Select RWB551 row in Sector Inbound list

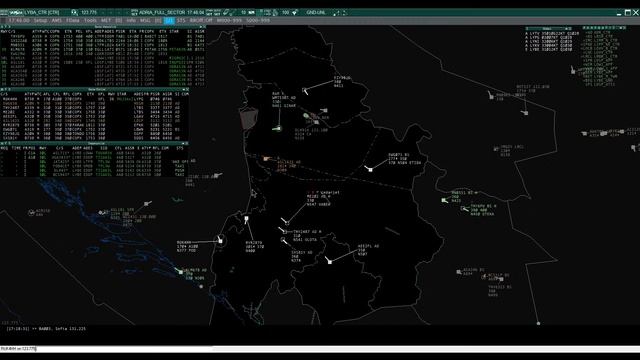pos(103,45)
